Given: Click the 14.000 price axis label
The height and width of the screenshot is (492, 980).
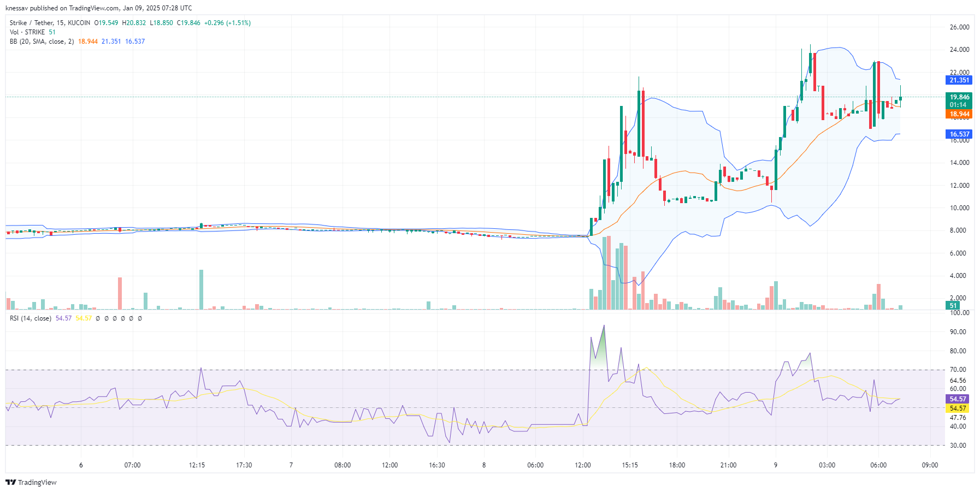Looking at the screenshot, I should click(959, 163).
